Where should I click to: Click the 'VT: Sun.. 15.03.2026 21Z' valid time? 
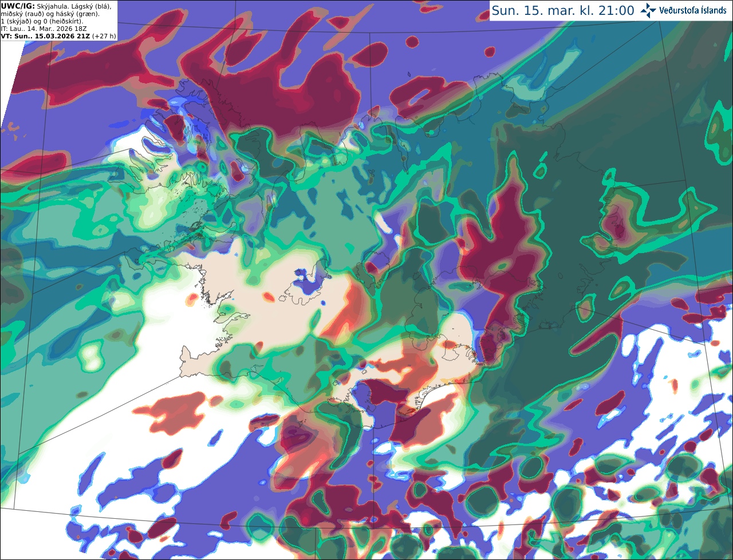tap(45, 36)
